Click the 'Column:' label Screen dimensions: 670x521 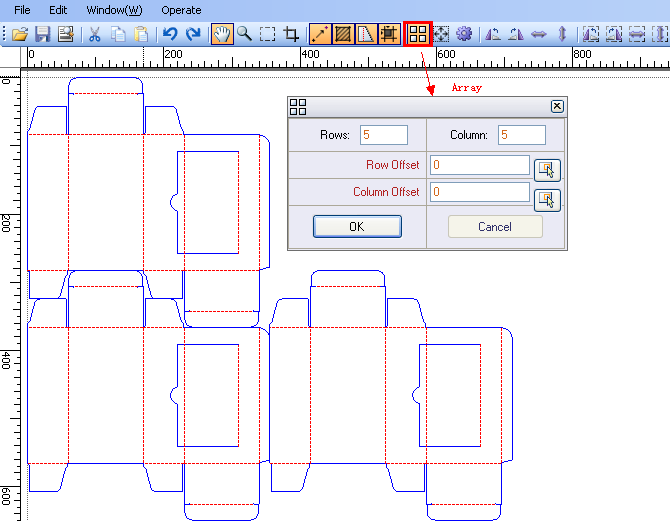pyautogui.click(x=469, y=135)
